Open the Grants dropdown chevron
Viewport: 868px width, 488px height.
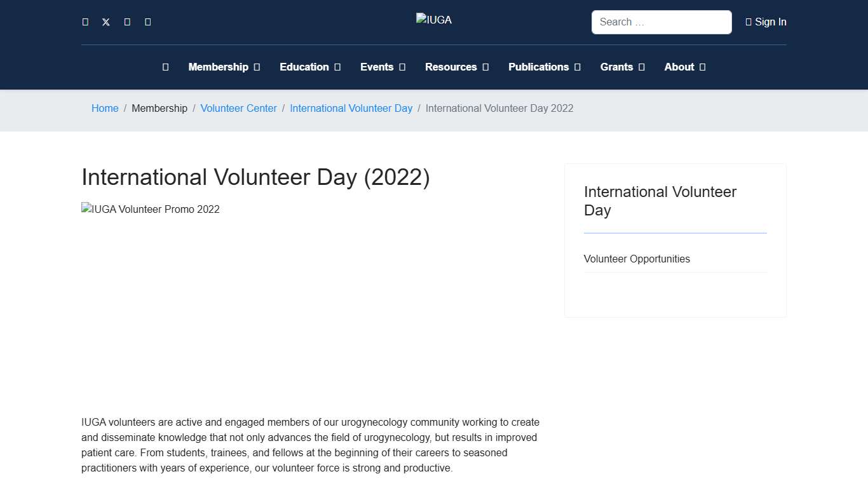[643, 67]
